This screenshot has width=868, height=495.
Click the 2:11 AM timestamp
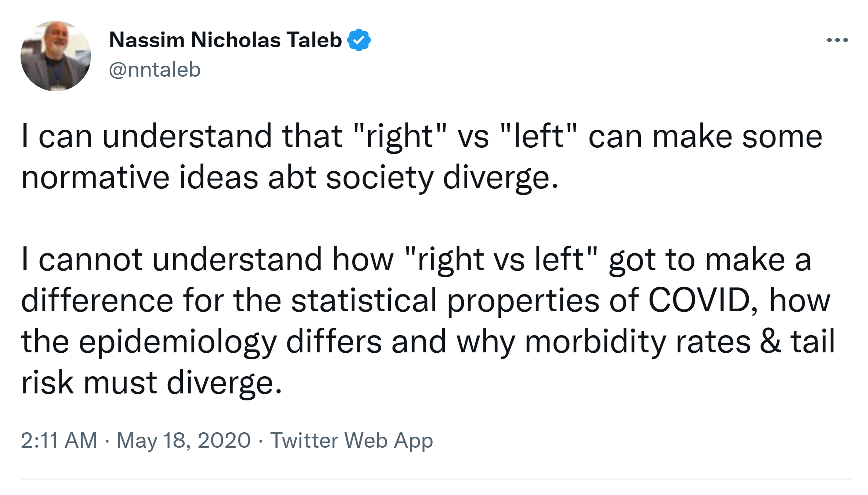pyautogui.click(x=59, y=440)
